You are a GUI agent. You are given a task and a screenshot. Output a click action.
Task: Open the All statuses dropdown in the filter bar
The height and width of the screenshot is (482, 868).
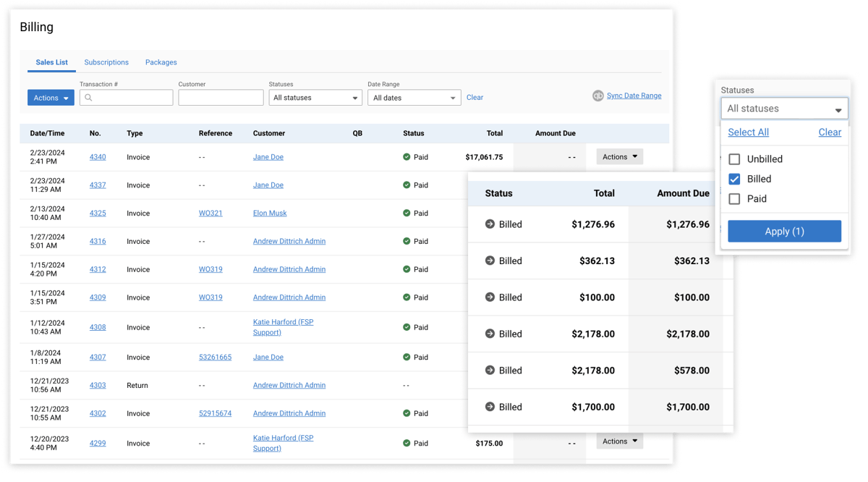click(x=315, y=98)
